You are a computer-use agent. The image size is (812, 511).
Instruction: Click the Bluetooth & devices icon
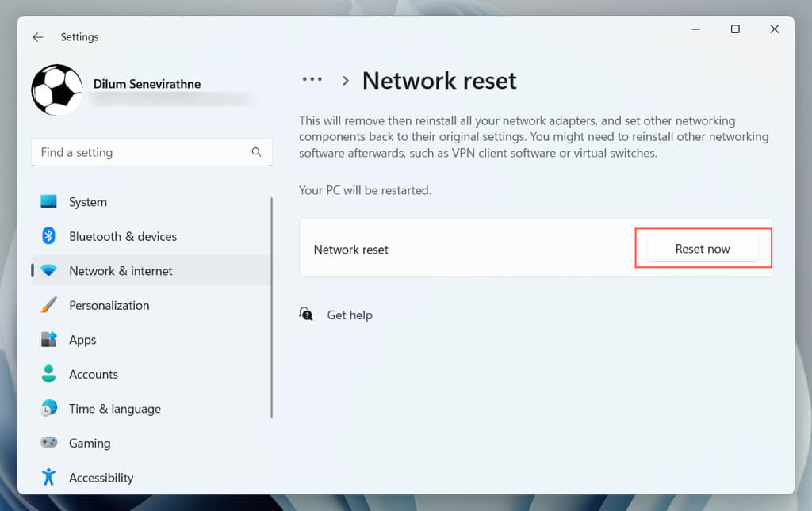(49, 236)
